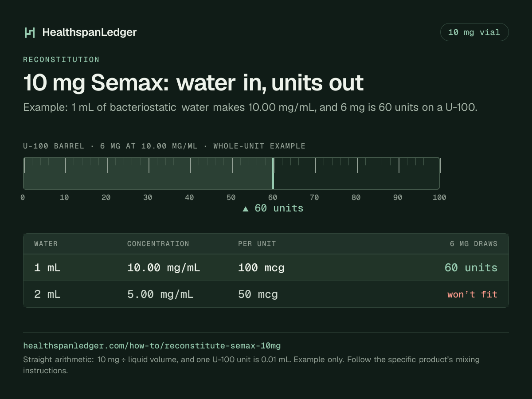This screenshot has width=532, height=399.
Task: Click the barrel scale label 90
Action: [x=398, y=198]
